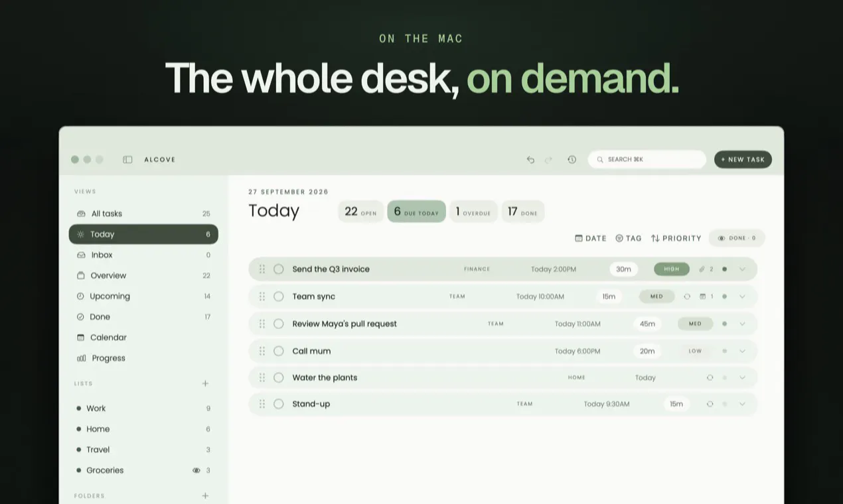The width and height of the screenshot is (843, 504).
Task: Tick the Call mum checkbox
Action: (279, 351)
